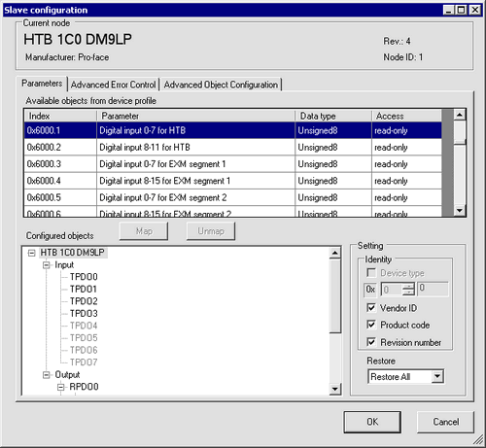The image size is (486, 448).
Task: Open the Restore All dropdown
Action: (437, 376)
